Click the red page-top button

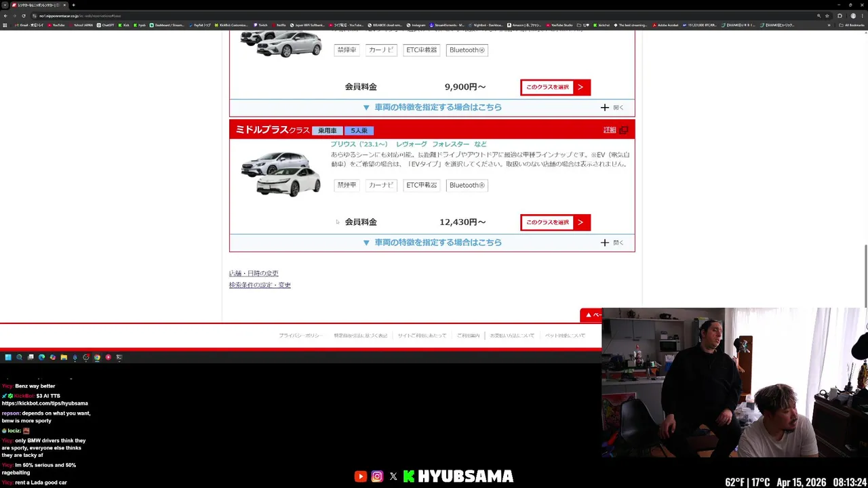[591, 314]
